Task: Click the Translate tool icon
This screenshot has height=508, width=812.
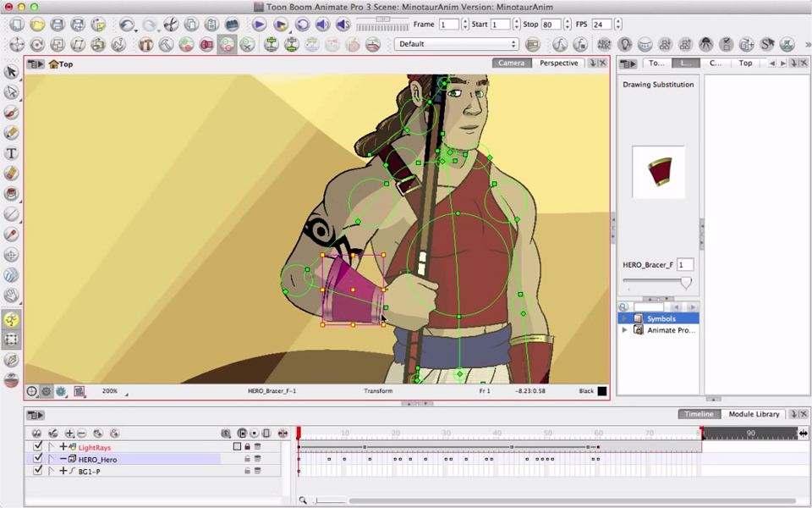Action: tap(17, 45)
